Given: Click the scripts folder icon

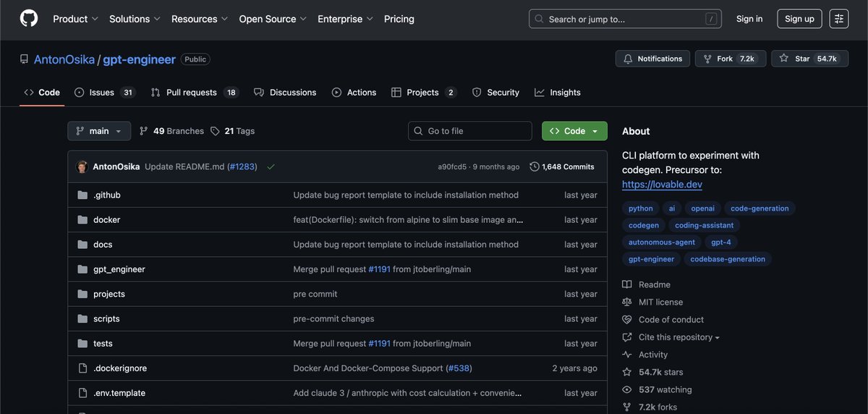Looking at the screenshot, I should click(82, 318).
